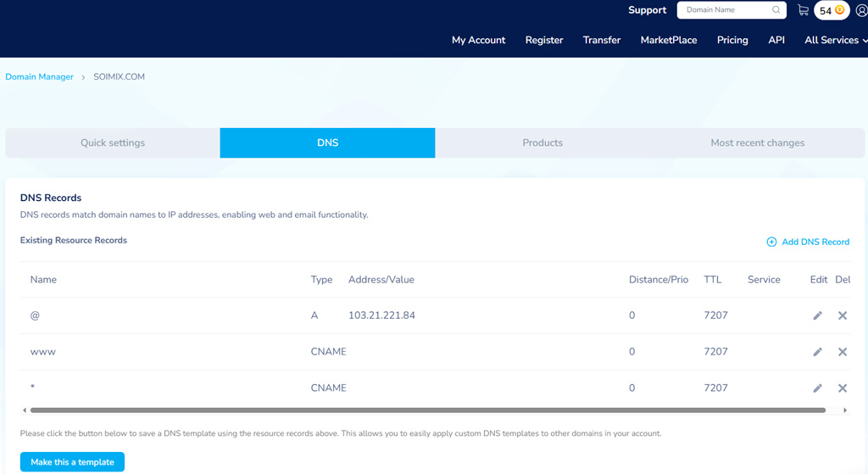The width and height of the screenshot is (868, 474).
Task: Click the DNS Records heading
Action: pyautogui.click(x=50, y=198)
